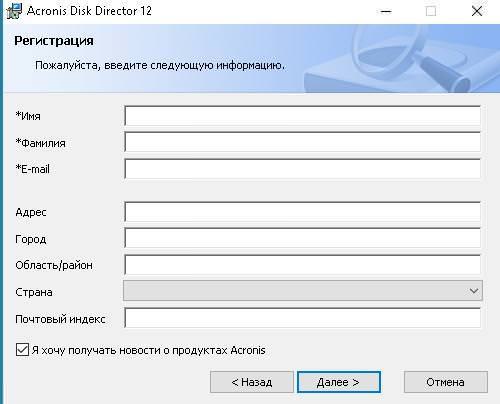Go back with the Назад button
The image size is (500, 404).
tap(252, 382)
